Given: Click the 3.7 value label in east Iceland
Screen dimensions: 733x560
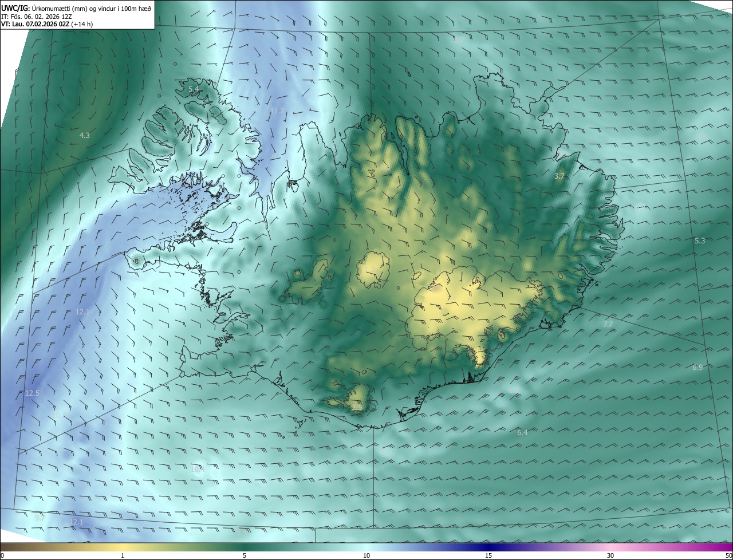Looking at the screenshot, I should coord(559,176).
